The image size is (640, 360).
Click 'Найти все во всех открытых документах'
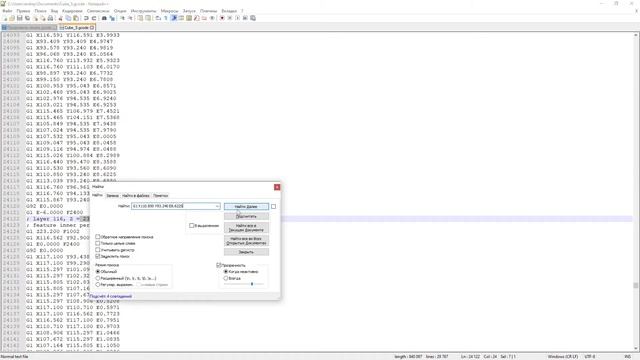pyautogui.click(x=246, y=241)
